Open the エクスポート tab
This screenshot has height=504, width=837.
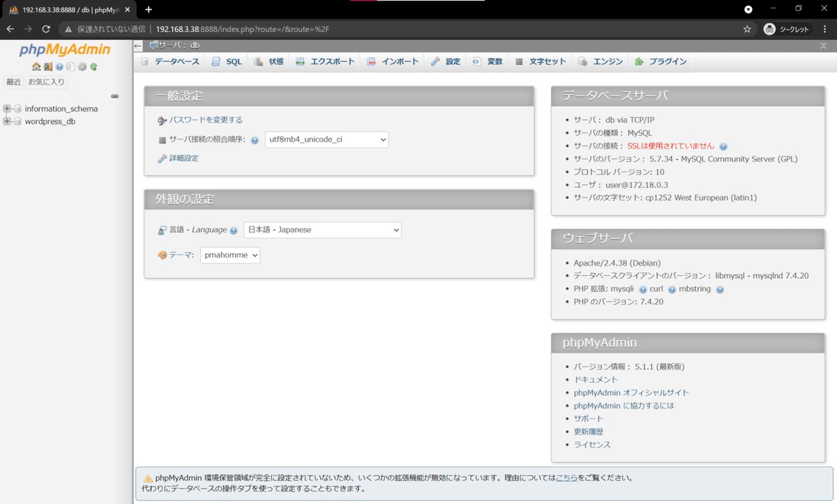tap(325, 61)
